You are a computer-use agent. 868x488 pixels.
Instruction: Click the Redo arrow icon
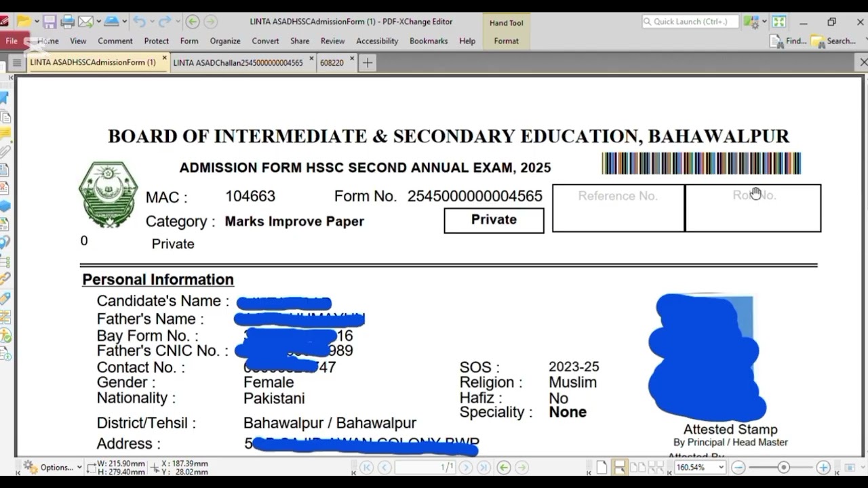pyautogui.click(x=165, y=22)
